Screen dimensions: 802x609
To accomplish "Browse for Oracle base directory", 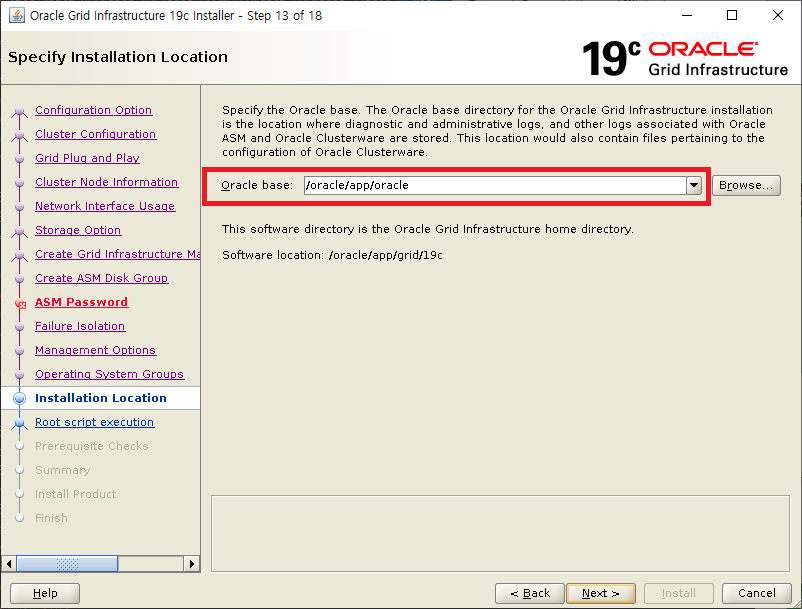I will (x=746, y=186).
